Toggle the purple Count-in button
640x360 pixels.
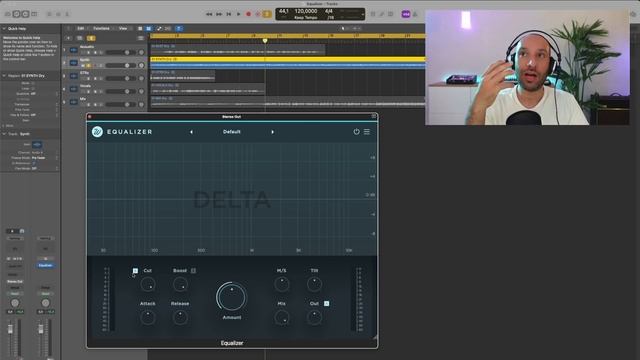[406, 14]
